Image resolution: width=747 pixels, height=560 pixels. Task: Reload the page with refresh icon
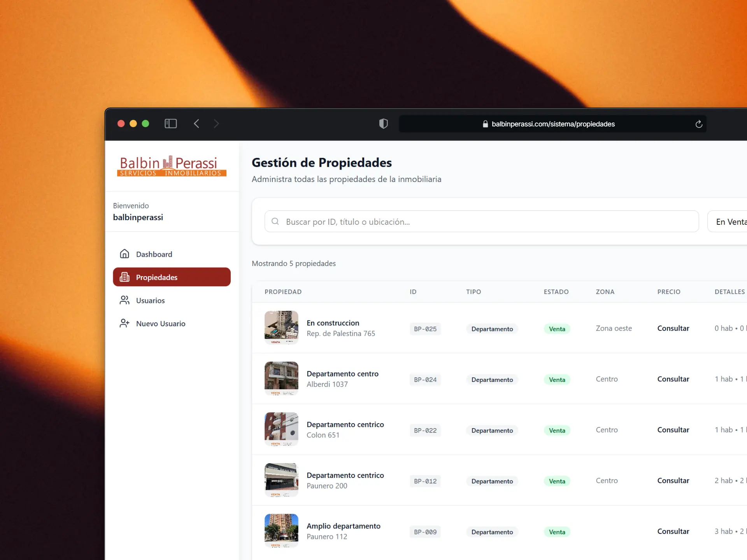pyautogui.click(x=699, y=124)
